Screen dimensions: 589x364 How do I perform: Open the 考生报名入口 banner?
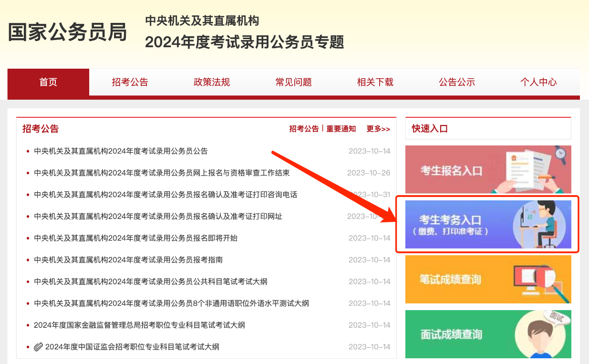point(487,170)
